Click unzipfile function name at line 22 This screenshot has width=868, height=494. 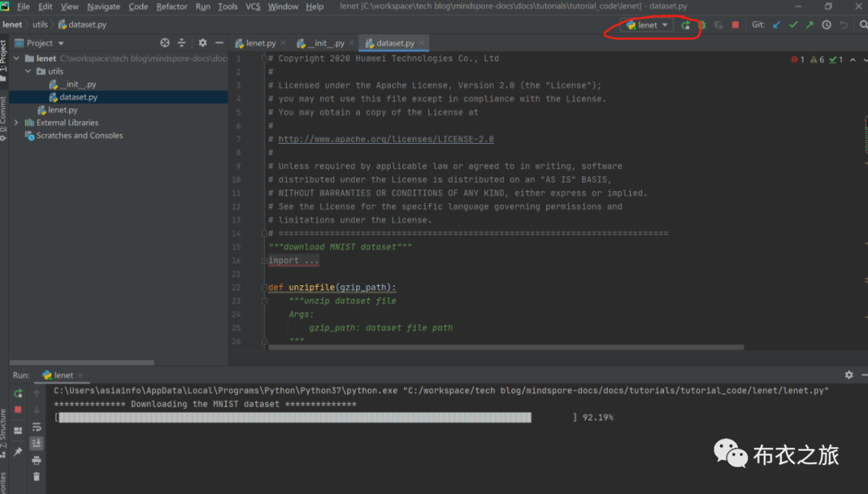point(312,288)
